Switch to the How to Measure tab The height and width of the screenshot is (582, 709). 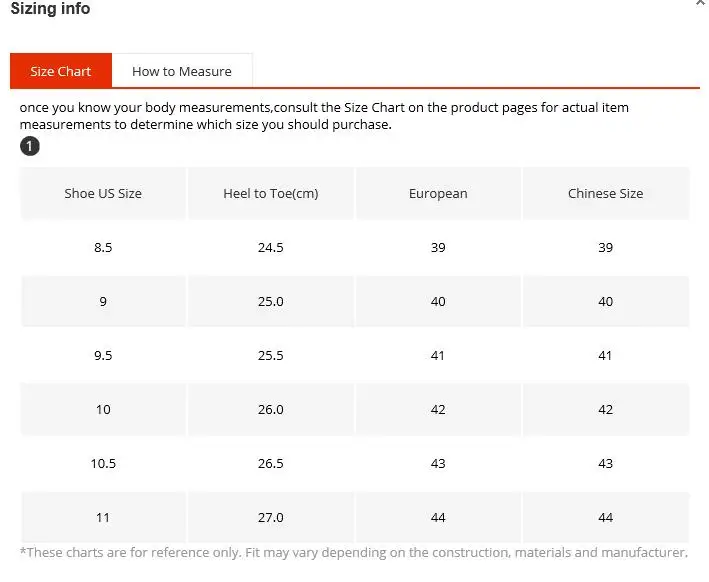pos(181,71)
